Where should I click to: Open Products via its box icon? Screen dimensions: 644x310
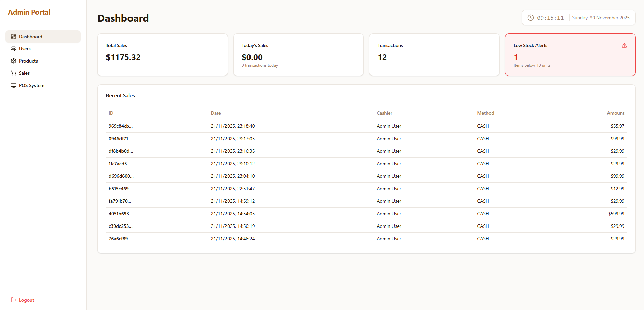[x=14, y=61]
